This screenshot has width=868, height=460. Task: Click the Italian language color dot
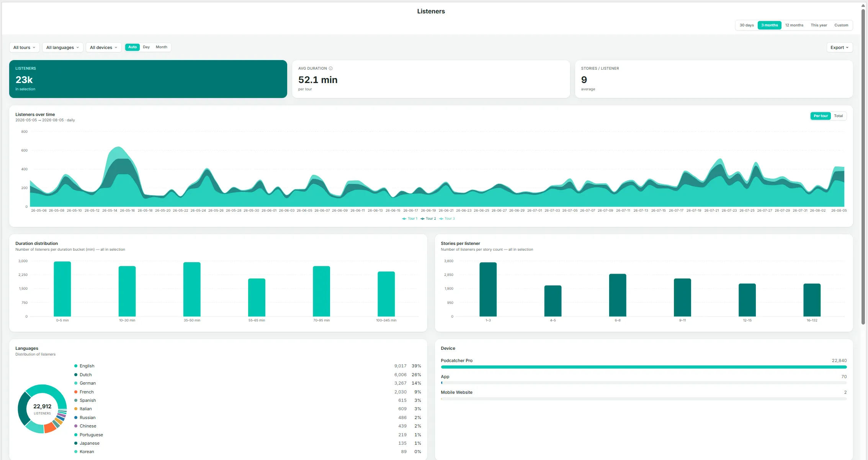pos(76,409)
